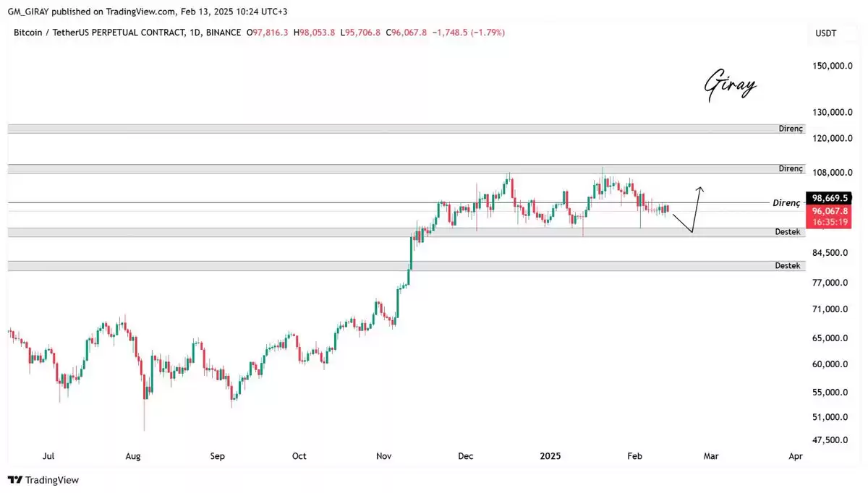Click the Giray signature watermark

(x=729, y=85)
